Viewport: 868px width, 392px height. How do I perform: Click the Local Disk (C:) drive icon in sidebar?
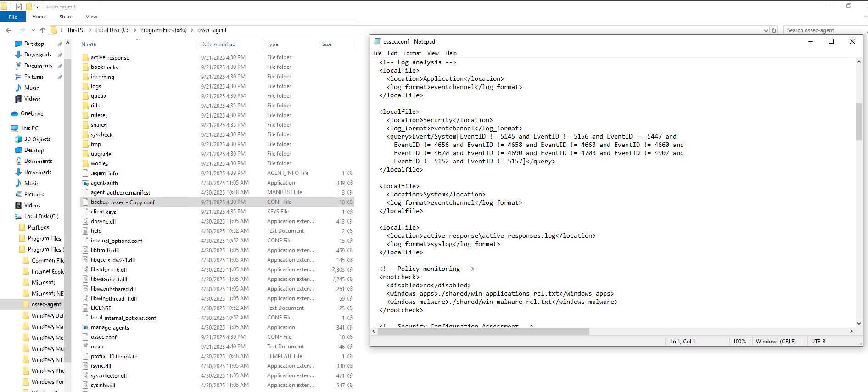(x=18, y=216)
